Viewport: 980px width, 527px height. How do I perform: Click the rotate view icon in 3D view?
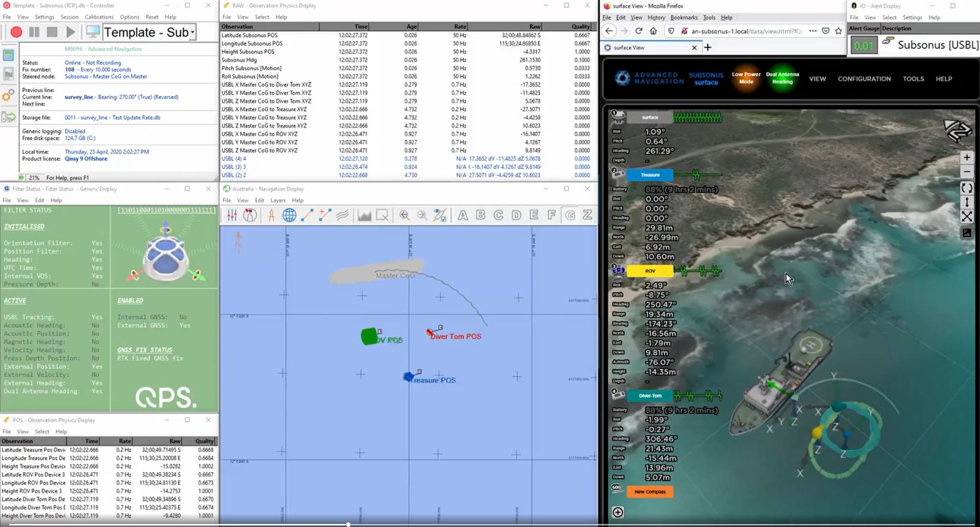pyautogui.click(x=967, y=188)
